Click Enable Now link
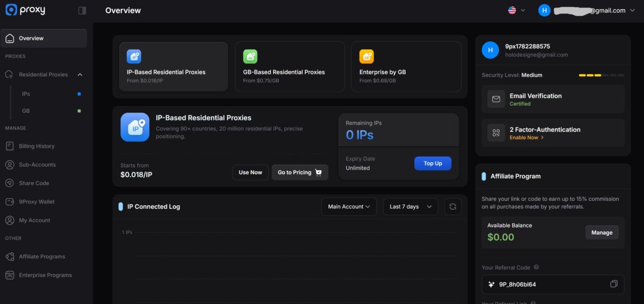The height and width of the screenshot is (304, 644). (x=526, y=137)
